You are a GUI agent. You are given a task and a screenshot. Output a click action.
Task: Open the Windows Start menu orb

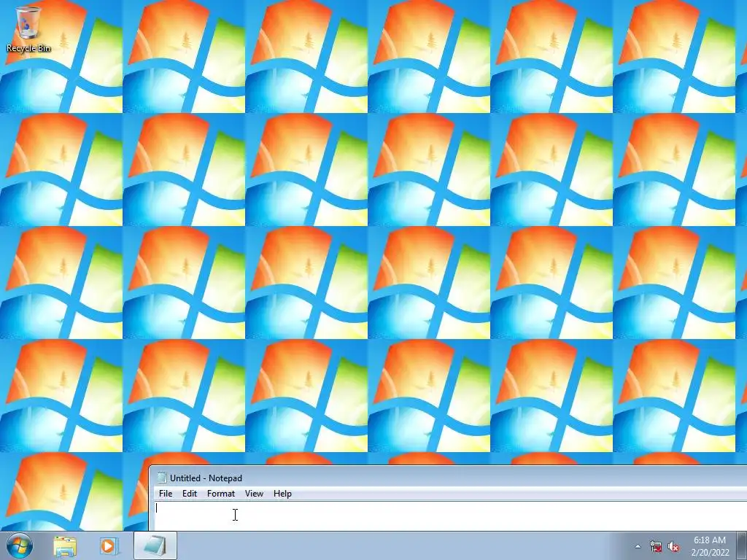click(x=20, y=545)
